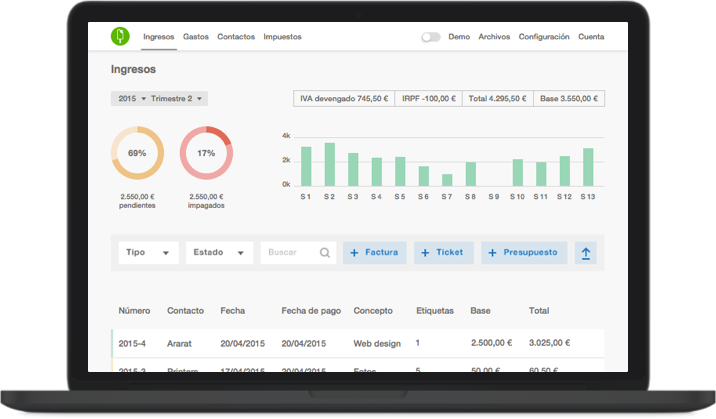Sort by the Número column header
716x419 pixels.
134,311
